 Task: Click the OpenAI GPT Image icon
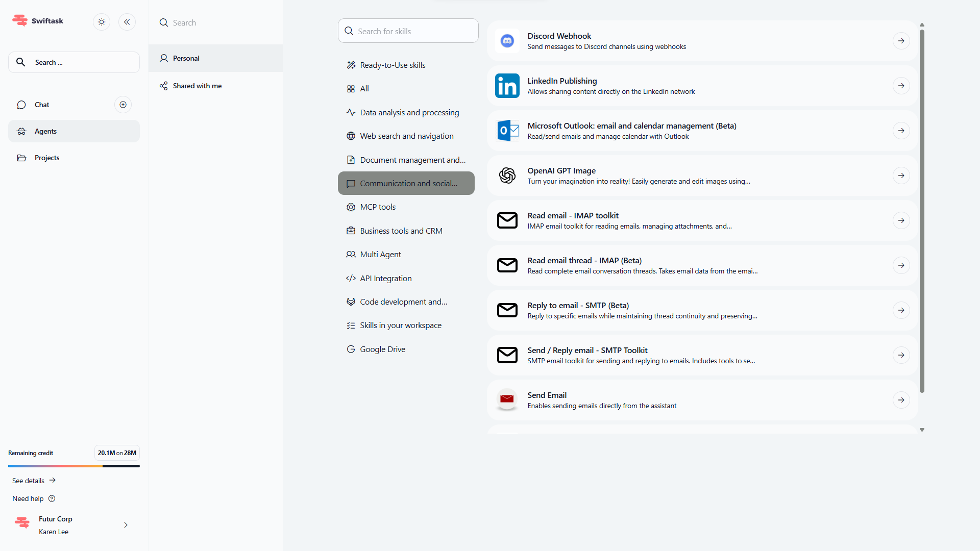coord(507,176)
